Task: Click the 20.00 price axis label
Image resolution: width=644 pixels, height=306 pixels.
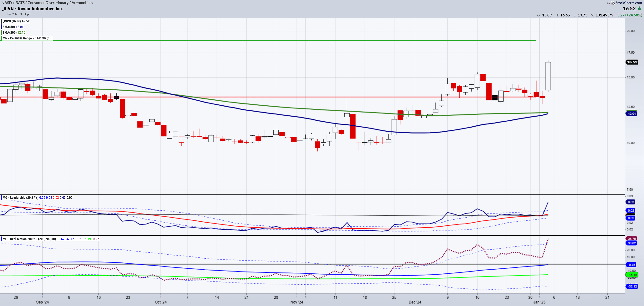Action: click(x=631, y=31)
